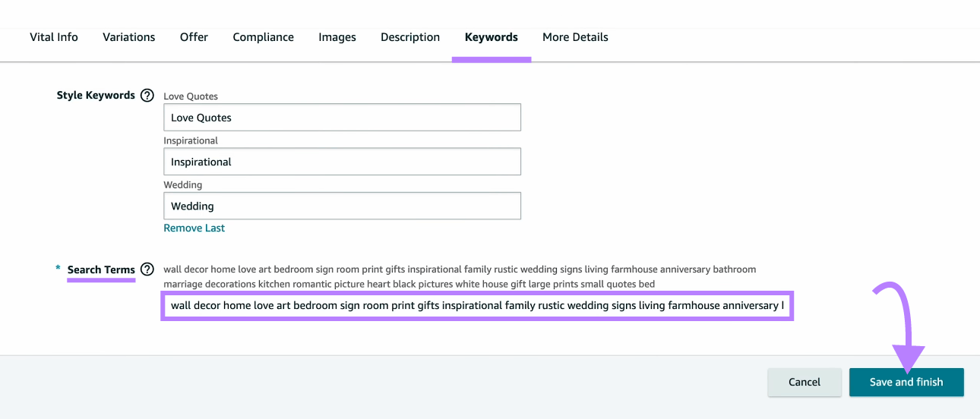
Task: Click the suggested search terms hint text
Action: (x=459, y=276)
